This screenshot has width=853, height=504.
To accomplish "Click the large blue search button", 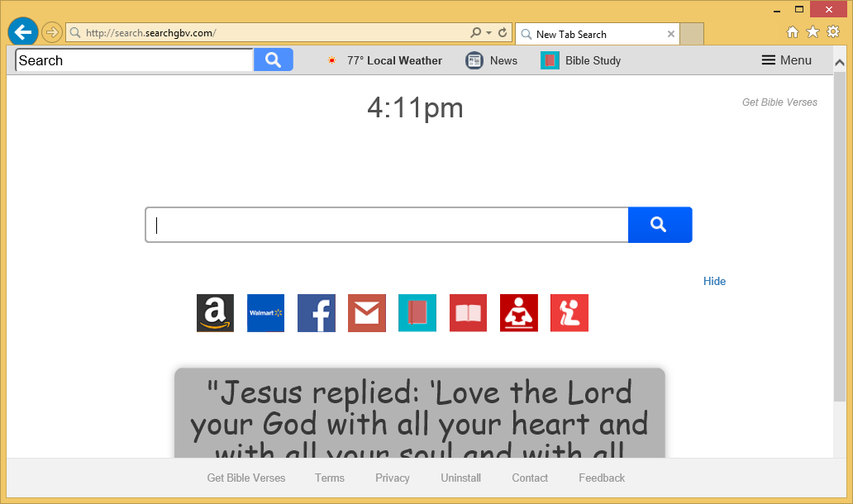I will coord(660,225).
